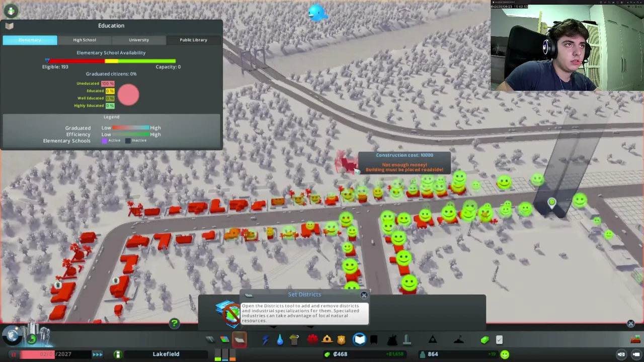Viewport: 644px width, 362px height.
Task: Open the Police menu
Action: (342, 340)
